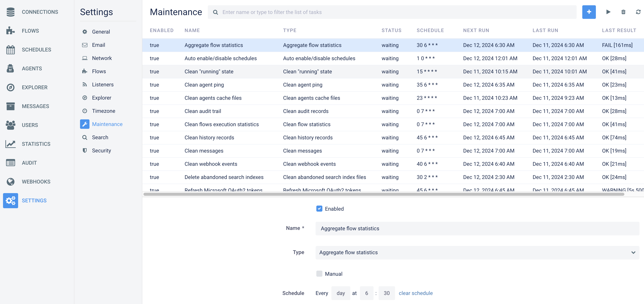Select 'Delete abandoned search indexes' row
This screenshot has height=304, width=644.
pos(393,177)
